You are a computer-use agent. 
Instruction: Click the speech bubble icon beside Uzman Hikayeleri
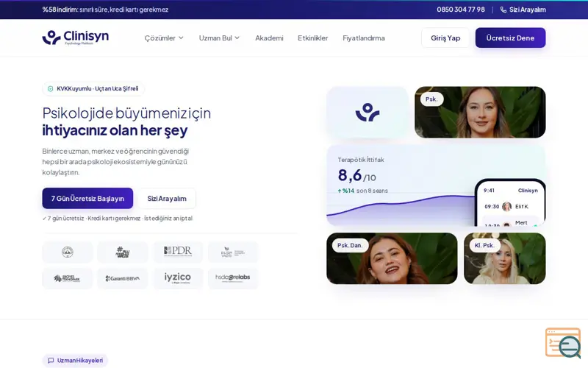click(51, 361)
